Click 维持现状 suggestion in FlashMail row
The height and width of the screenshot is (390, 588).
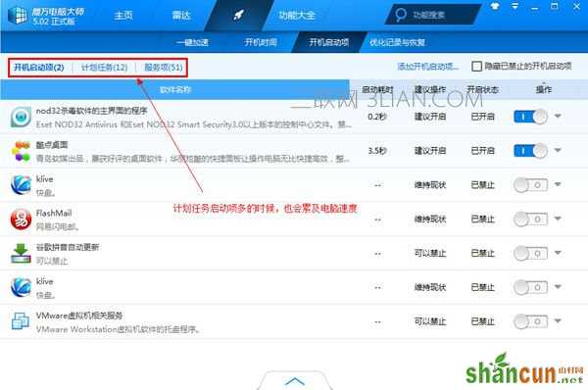(430, 219)
